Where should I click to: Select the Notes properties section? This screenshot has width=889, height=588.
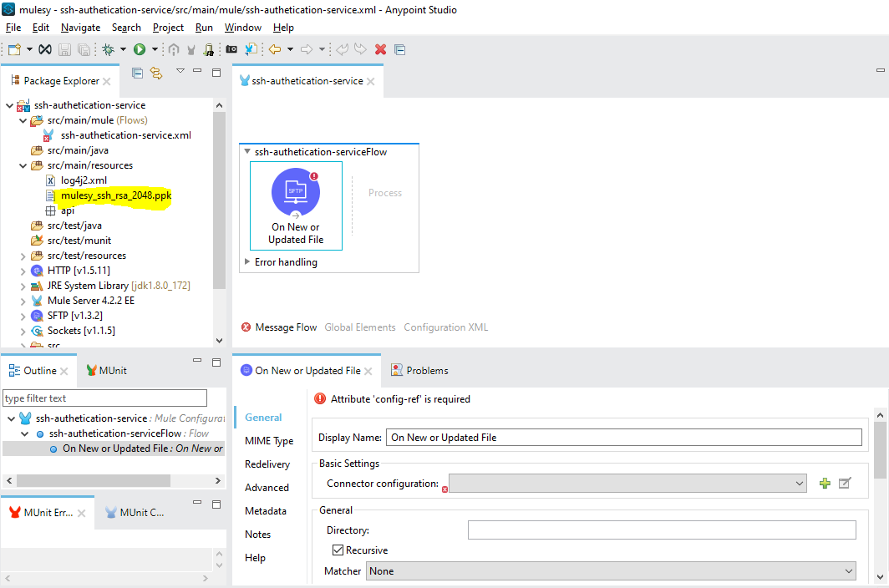tap(257, 535)
